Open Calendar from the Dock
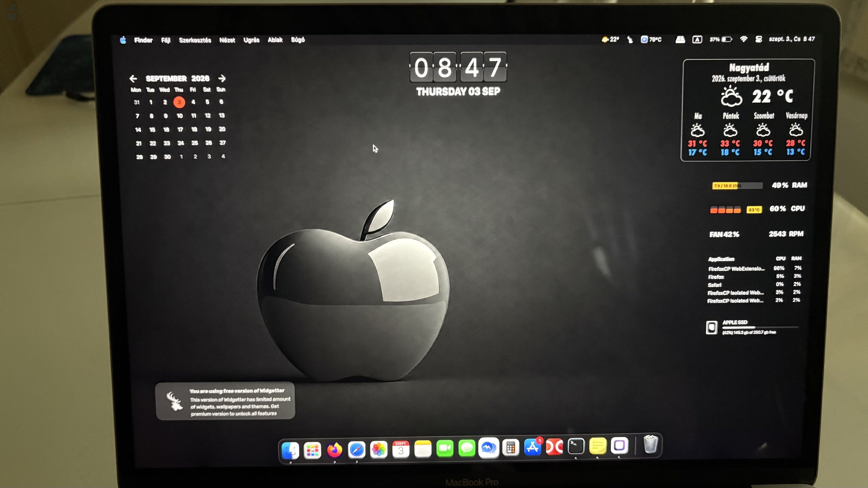Viewport: 868px width, 488px height. pos(401,449)
